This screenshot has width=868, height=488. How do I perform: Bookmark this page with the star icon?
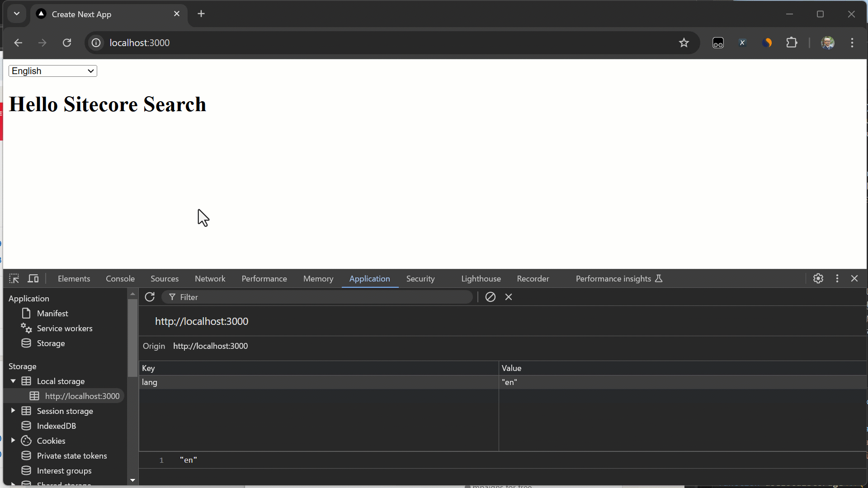tap(684, 43)
